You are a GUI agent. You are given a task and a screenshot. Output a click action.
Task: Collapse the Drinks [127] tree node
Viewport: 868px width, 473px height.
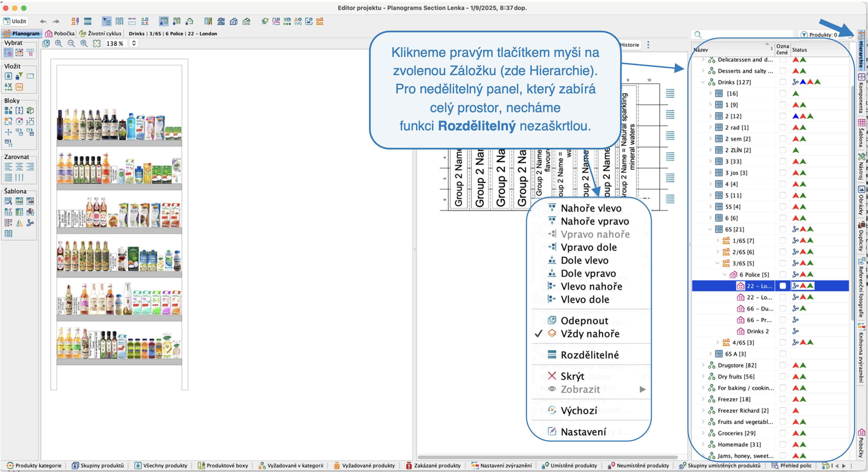tap(703, 82)
